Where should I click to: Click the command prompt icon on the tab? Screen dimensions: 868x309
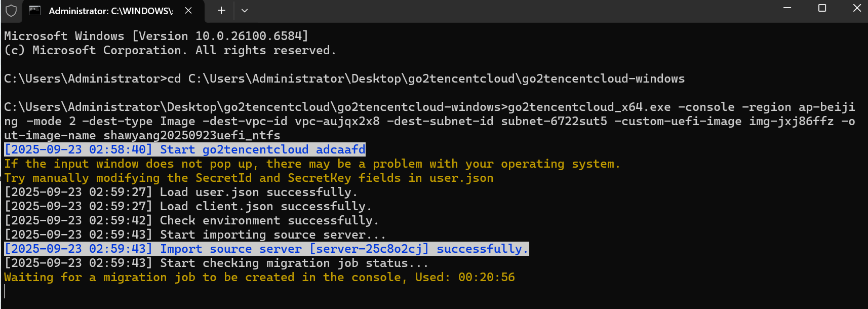35,11
